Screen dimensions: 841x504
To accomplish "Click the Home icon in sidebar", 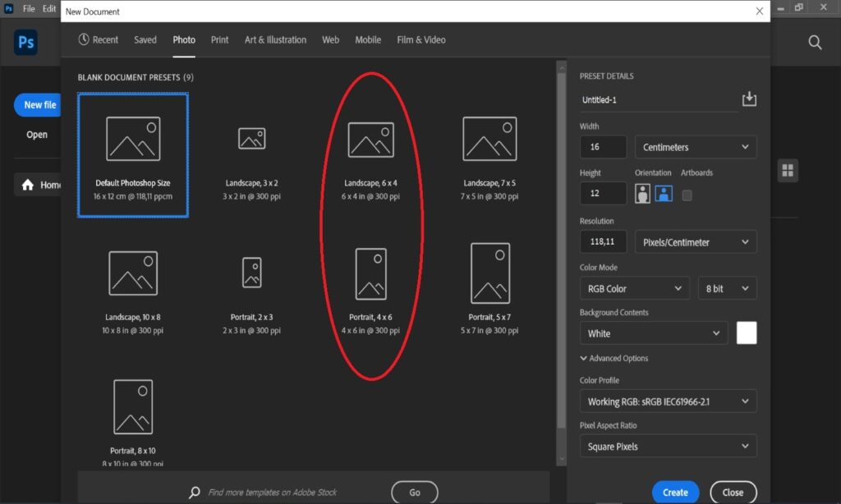I will coord(28,185).
